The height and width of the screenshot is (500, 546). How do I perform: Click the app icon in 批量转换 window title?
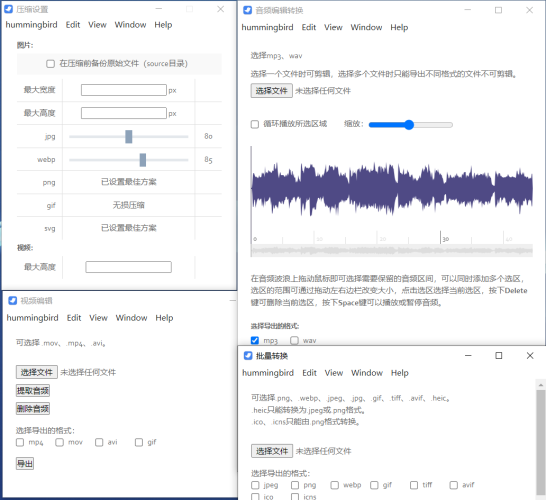(248, 356)
